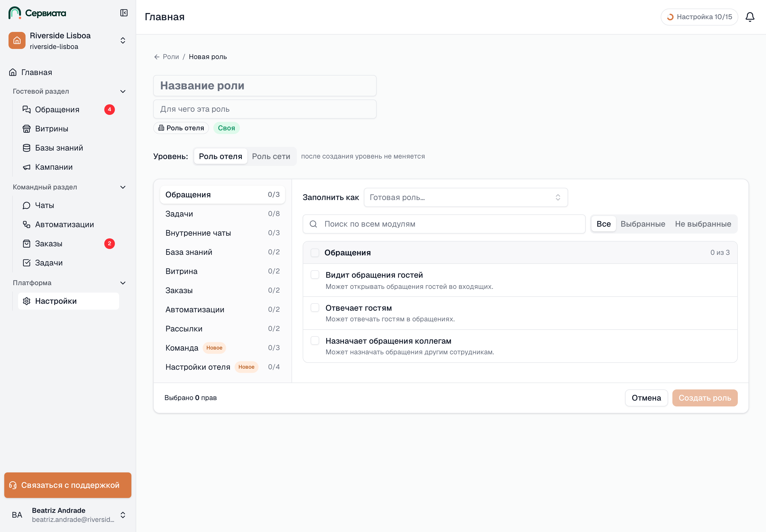Collapse Платформа section

coord(123,283)
